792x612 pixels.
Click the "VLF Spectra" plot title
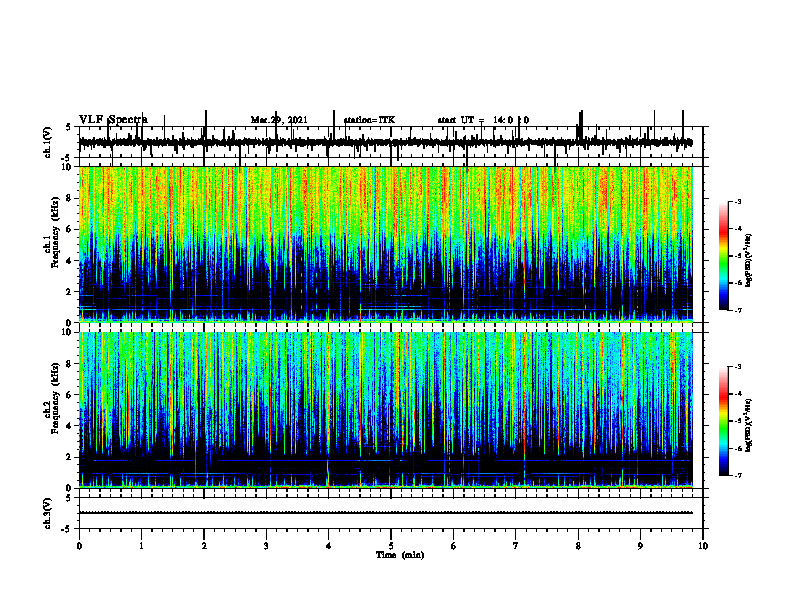[113, 120]
